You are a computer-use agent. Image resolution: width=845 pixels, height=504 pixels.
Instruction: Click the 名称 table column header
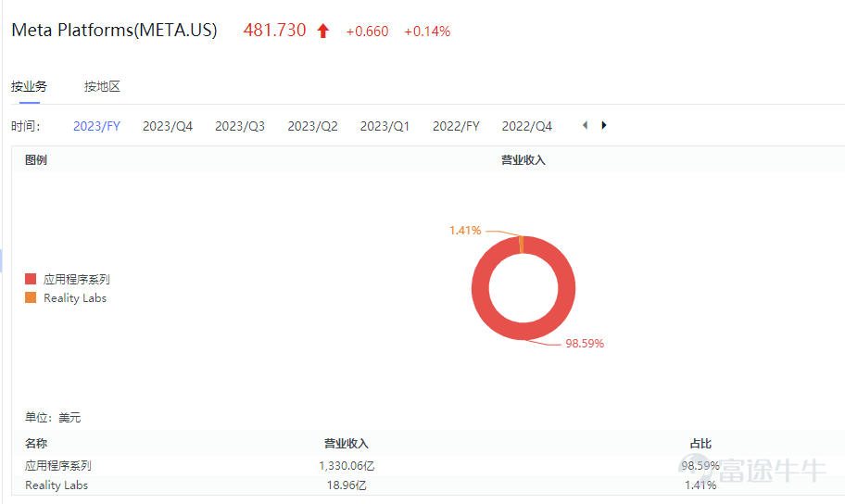36,444
